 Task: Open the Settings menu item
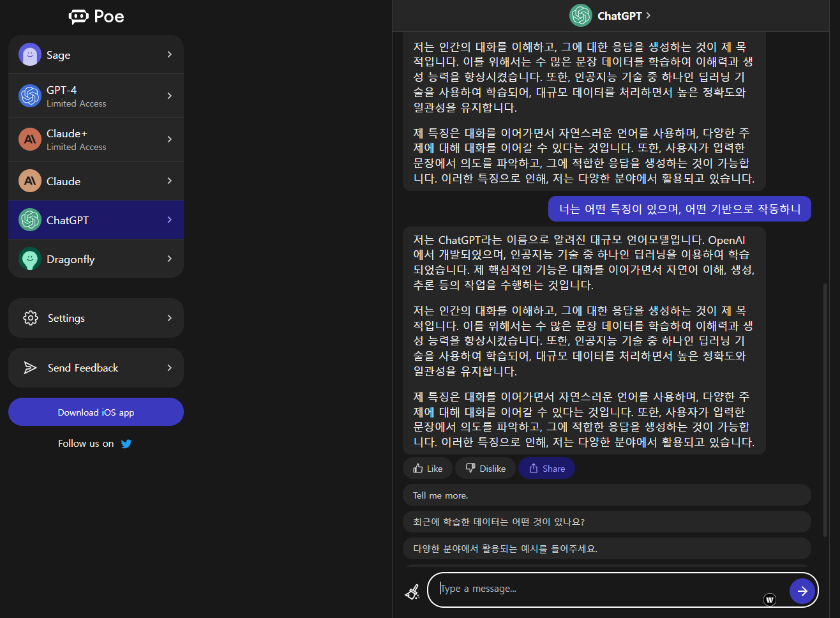point(96,318)
